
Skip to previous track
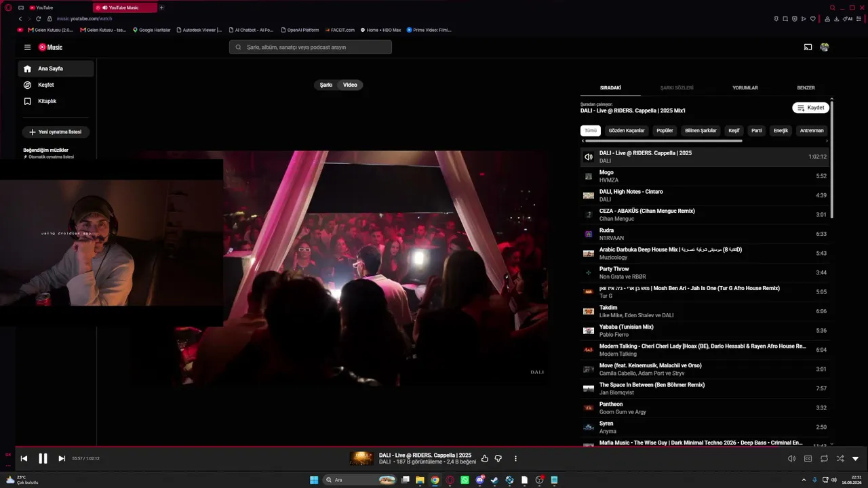click(x=24, y=459)
